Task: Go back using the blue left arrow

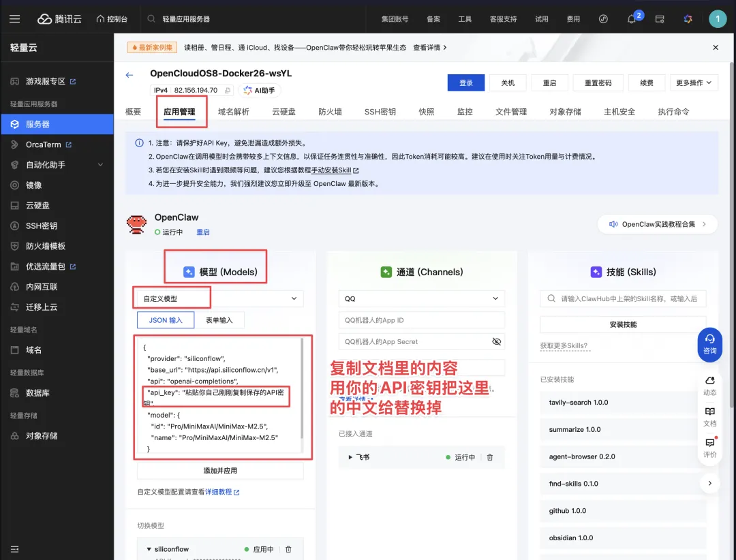Action: click(129, 75)
